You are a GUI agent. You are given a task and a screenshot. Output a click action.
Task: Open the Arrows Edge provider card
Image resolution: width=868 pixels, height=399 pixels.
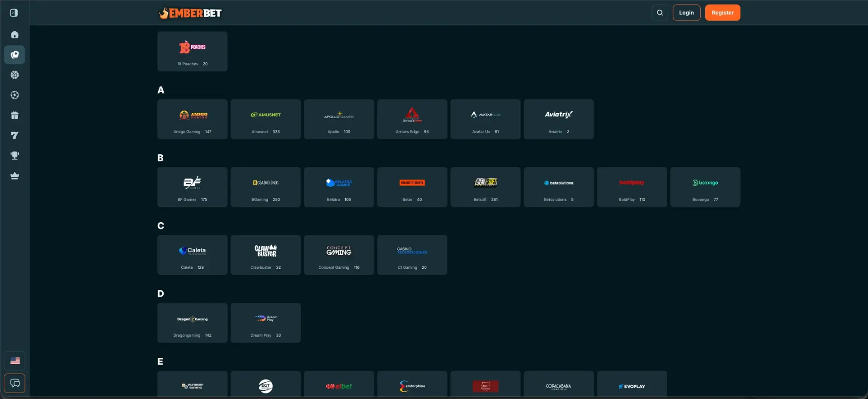[412, 119]
